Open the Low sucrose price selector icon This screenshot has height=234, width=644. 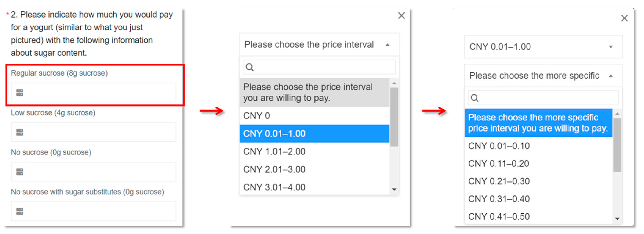coord(19,132)
